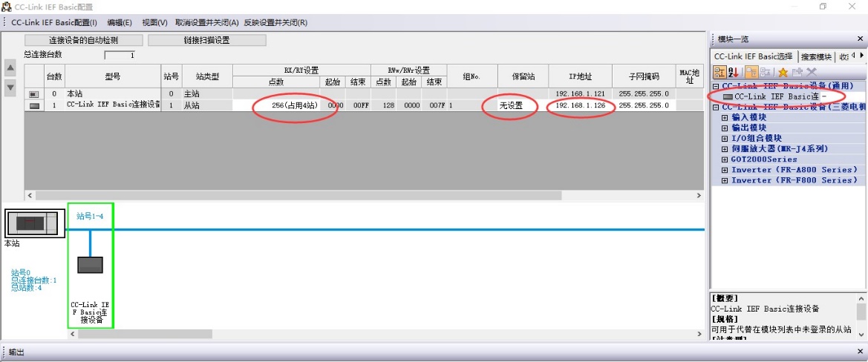
Task: Expand the GOT2000Series tree node
Action: (x=725, y=159)
